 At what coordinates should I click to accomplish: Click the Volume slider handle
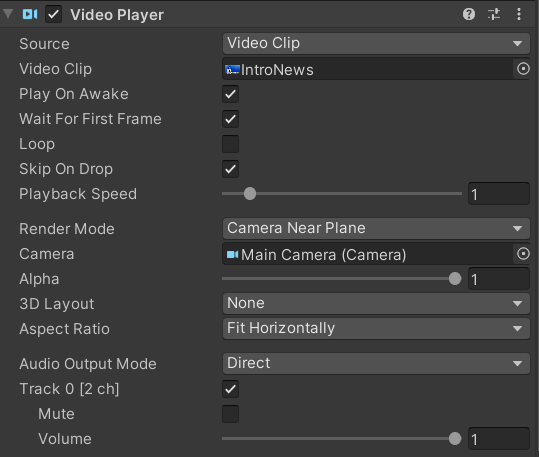pyautogui.click(x=455, y=438)
